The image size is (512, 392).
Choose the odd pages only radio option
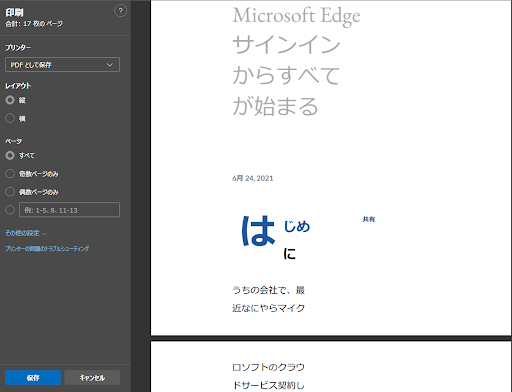tap(10, 174)
